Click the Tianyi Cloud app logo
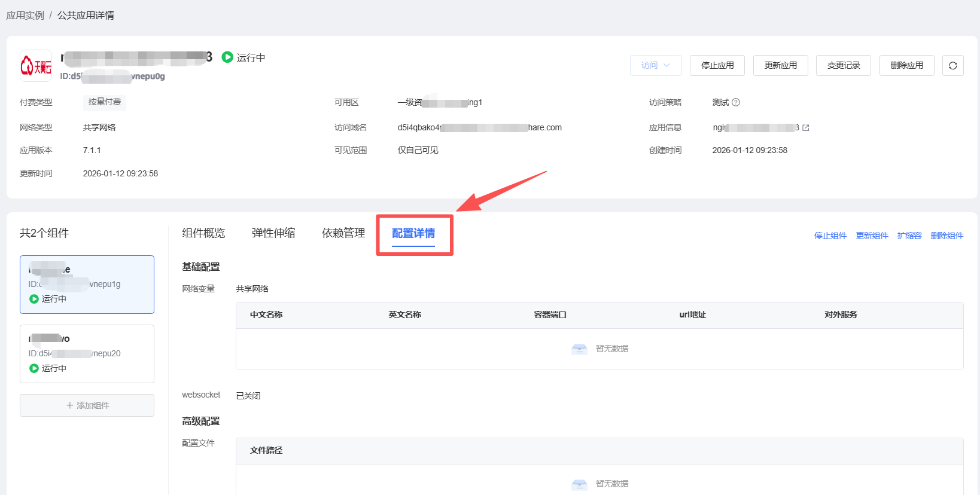Viewport: 980px width, 495px height. (36, 66)
